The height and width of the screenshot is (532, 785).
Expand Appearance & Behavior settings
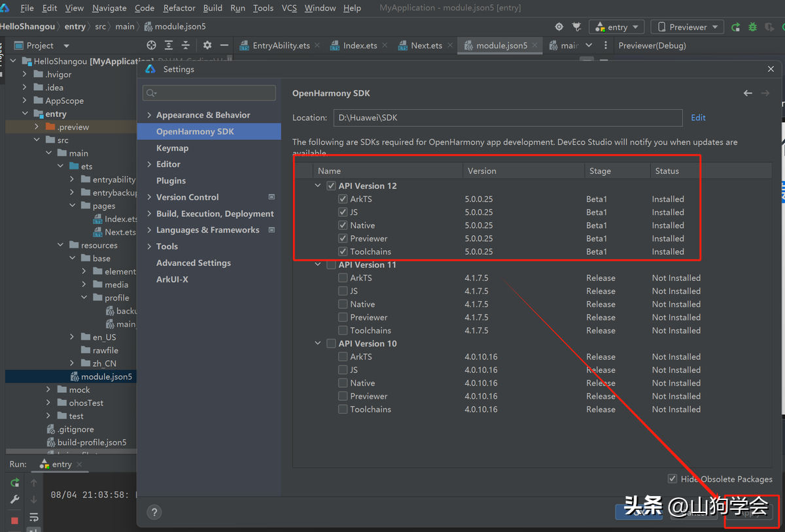point(149,115)
